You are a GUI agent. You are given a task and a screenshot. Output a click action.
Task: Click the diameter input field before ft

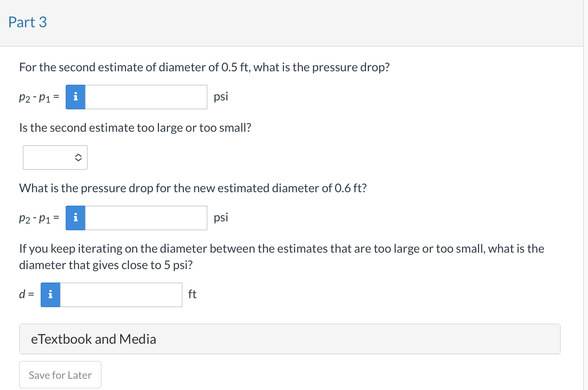pos(121,294)
